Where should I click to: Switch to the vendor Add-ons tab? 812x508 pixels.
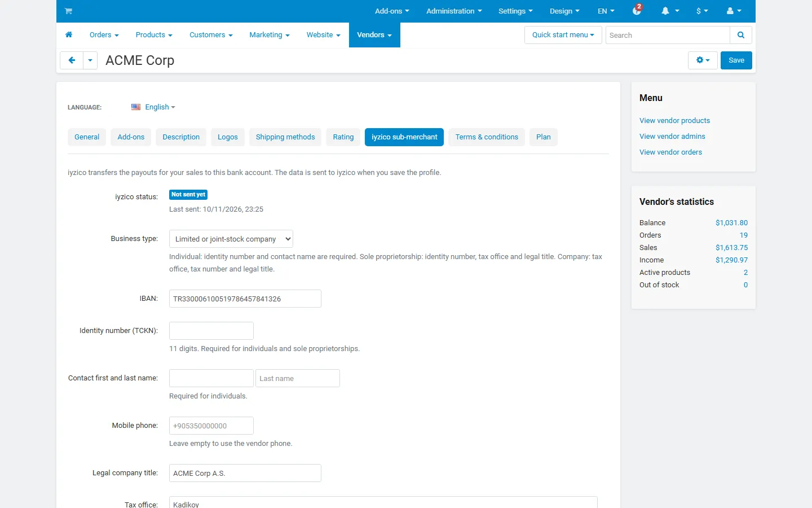[x=131, y=137]
